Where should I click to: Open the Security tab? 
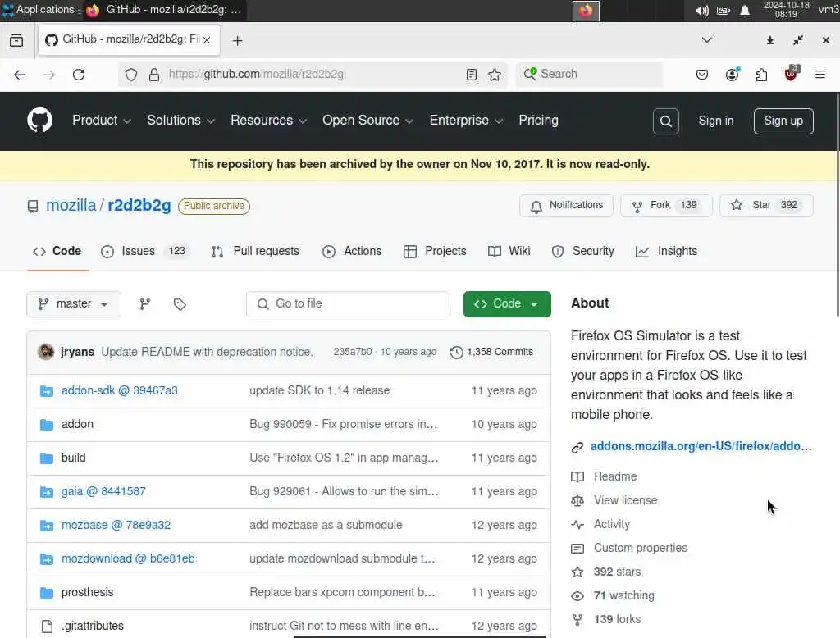tap(583, 251)
